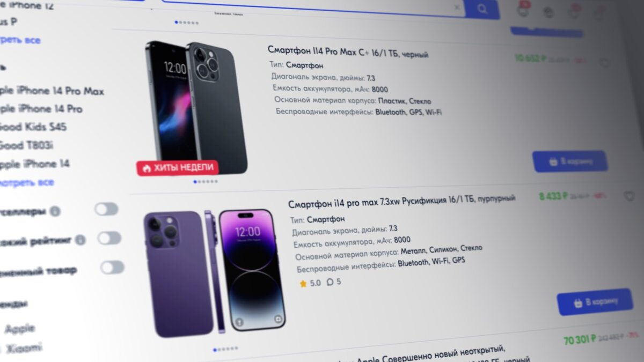Open the blue 'show all' link under the models list
The width and height of the screenshot is (644, 362).
pyautogui.click(x=27, y=182)
